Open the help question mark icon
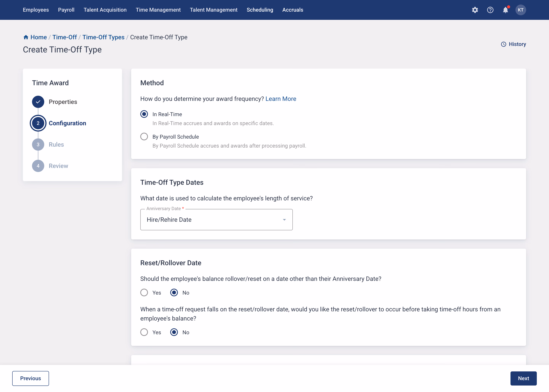The height and width of the screenshot is (392, 549). pos(490,10)
